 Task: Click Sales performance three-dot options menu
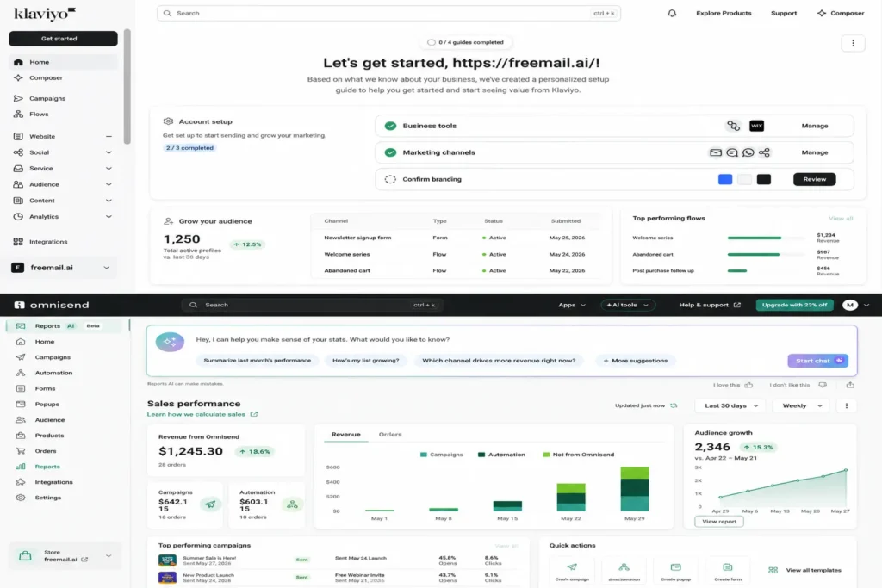[x=846, y=405]
